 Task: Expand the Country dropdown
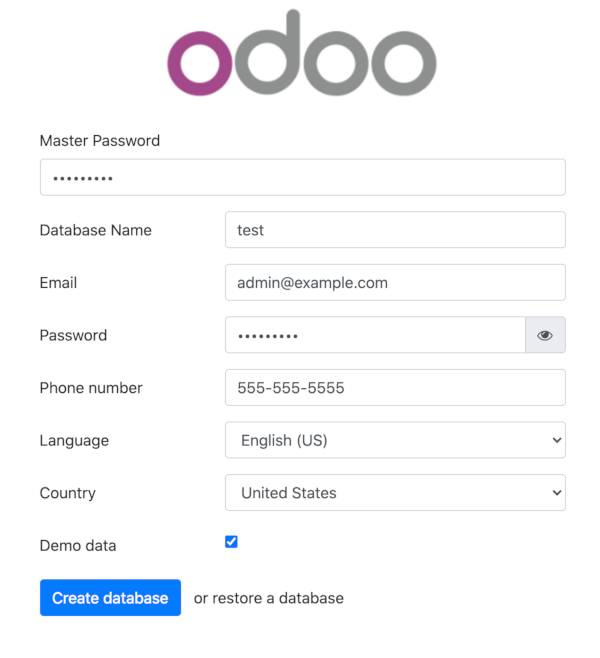pos(395,493)
